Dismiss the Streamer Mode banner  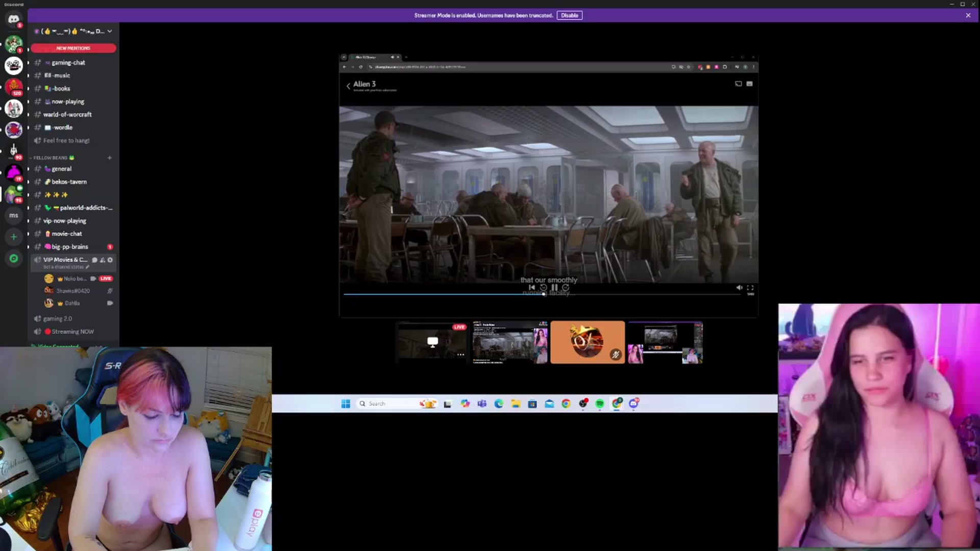point(968,15)
